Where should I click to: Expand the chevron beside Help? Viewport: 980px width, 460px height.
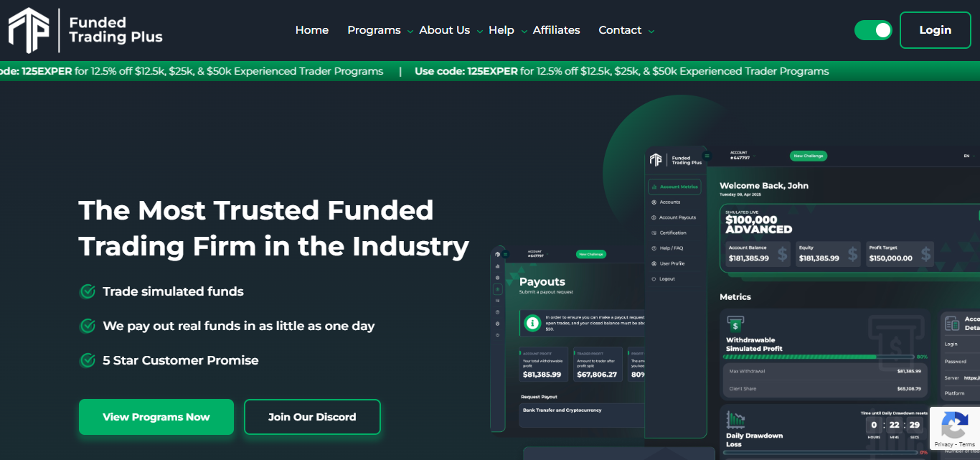pyautogui.click(x=524, y=32)
